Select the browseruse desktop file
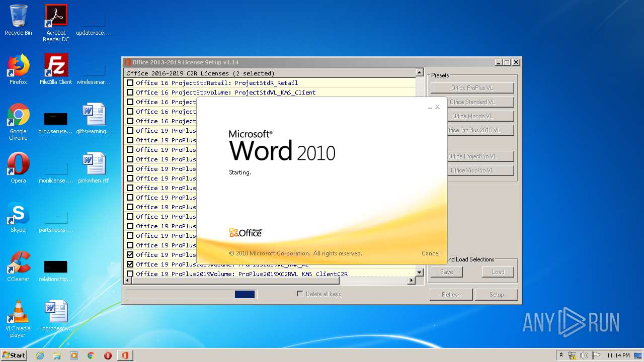Image resolution: width=644 pixels, height=362 pixels. [x=56, y=123]
